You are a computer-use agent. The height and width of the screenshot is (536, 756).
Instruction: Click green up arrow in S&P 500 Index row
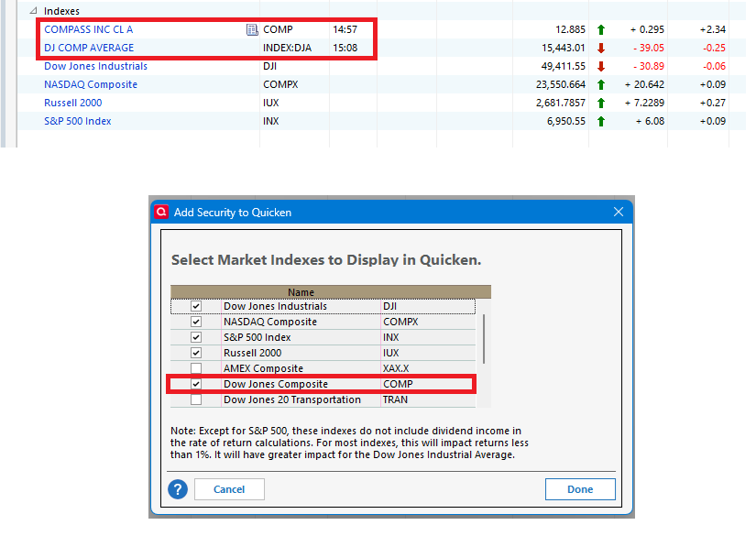pyautogui.click(x=601, y=122)
